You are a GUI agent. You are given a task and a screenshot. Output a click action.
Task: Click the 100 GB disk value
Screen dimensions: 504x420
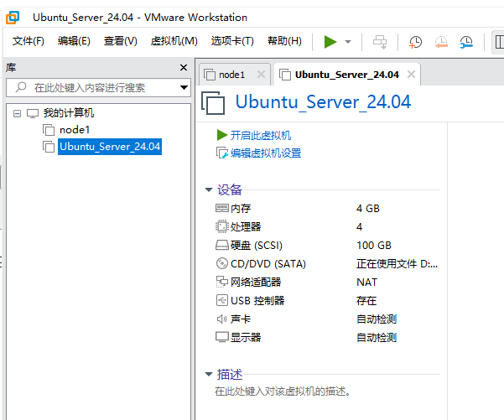point(374,246)
